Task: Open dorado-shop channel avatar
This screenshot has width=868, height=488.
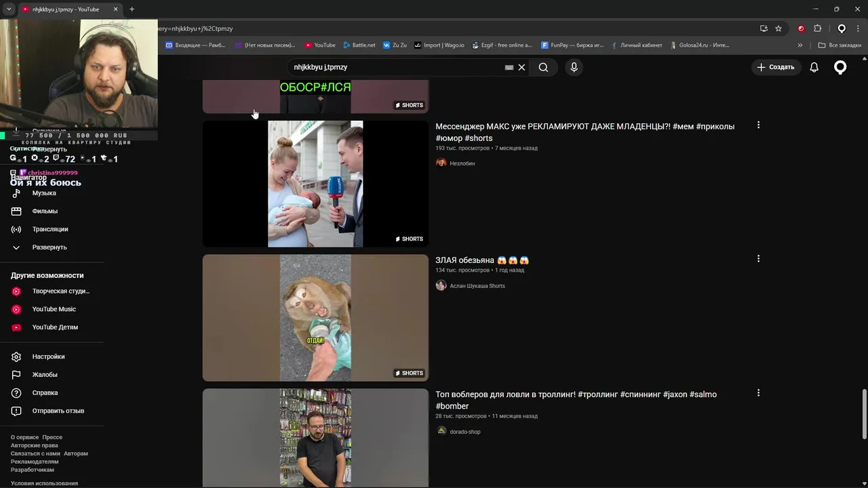Action: coord(441,431)
